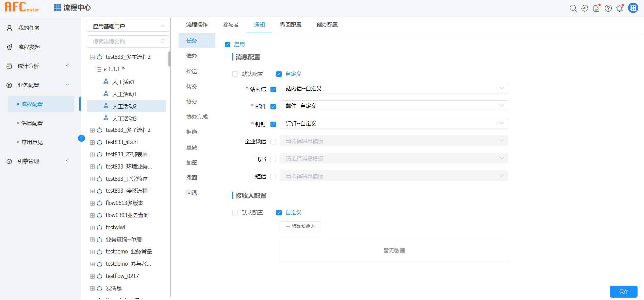Click the search magnifier icon in header
Viewport: 644px width, 300px height.
pyautogui.click(x=573, y=8)
